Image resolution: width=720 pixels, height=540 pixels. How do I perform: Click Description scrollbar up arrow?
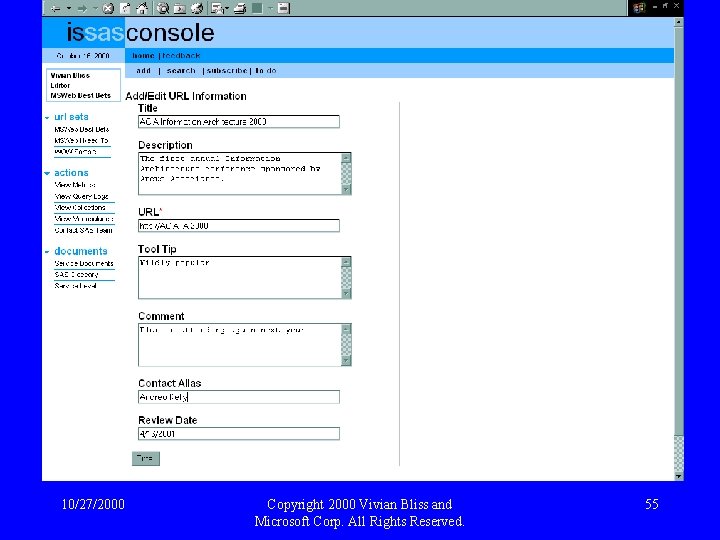point(346,158)
